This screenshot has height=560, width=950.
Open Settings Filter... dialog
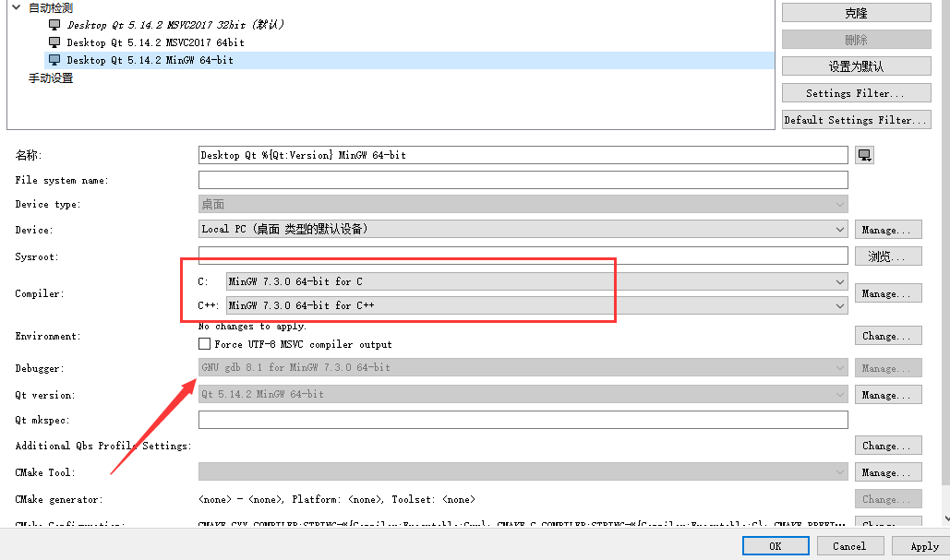click(856, 93)
